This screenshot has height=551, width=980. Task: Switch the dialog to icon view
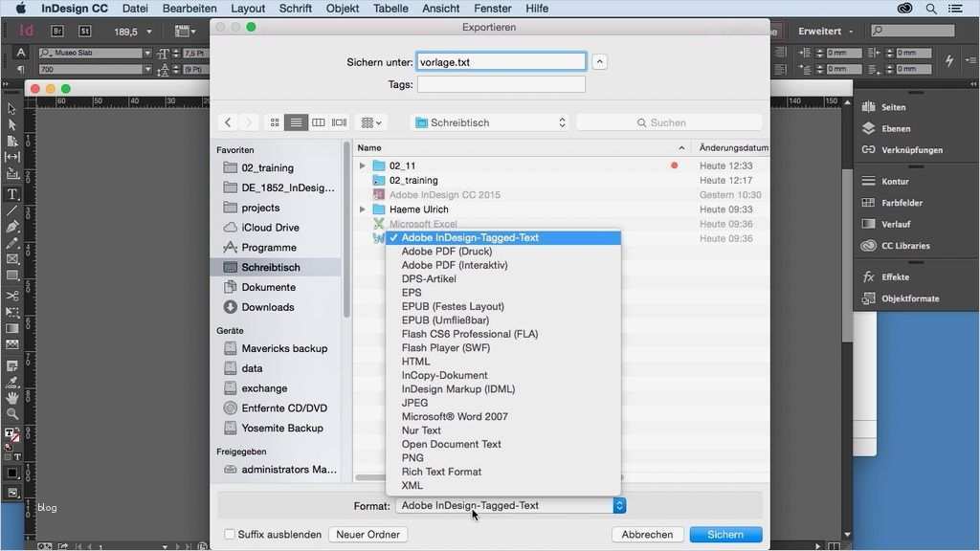[x=275, y=122]
